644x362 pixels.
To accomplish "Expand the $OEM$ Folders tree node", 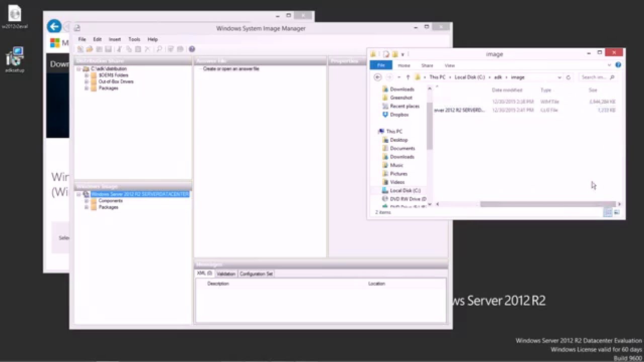I will coord(87,75).
